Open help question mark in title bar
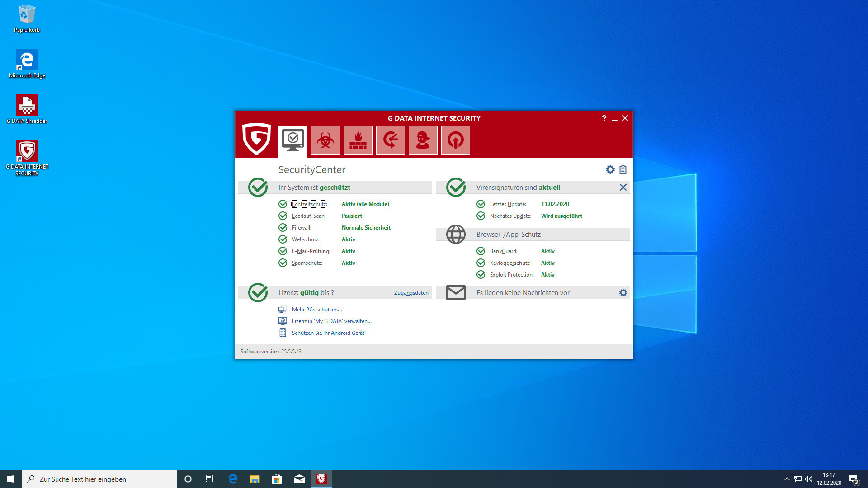868x488 pixels. coord(604,118)
